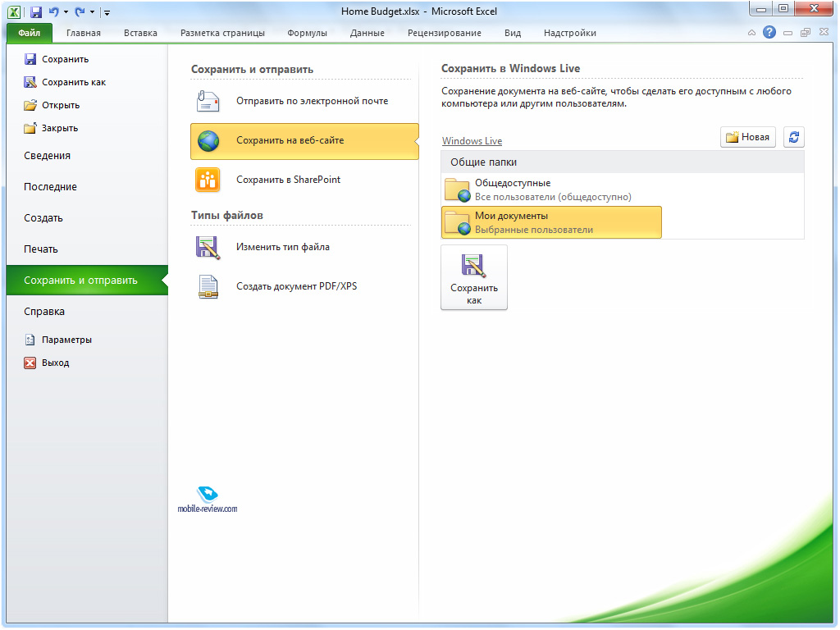Click the Изменить тип файла floppy icon

pyautogui.click(x=208, y=248)
